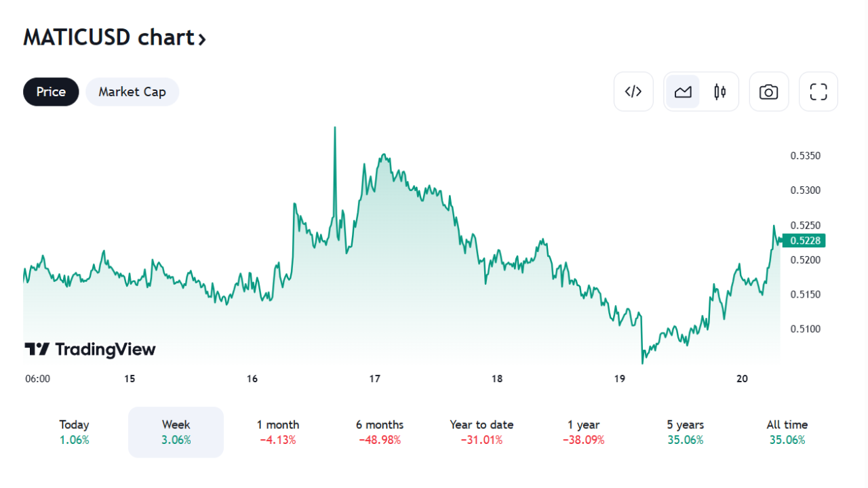The height and width of the screenshot is (488, 868).
Task: Select the Market Cap toggle pill
Action: click(x=132, y=91)
